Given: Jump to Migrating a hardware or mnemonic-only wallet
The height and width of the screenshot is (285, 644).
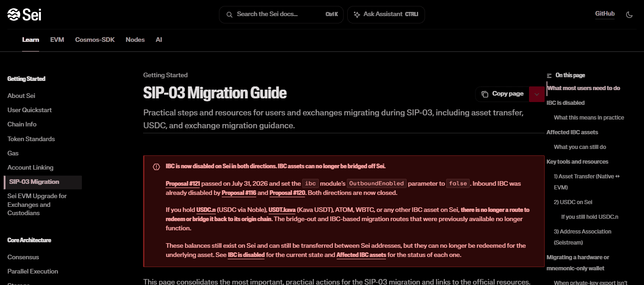Looking at the screenshot, I should 578,263.
